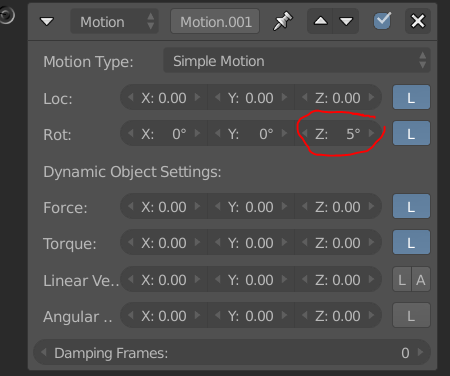Increase Rot Z value with right arrow
Screen dimensions: 450x376
[371, 133]
